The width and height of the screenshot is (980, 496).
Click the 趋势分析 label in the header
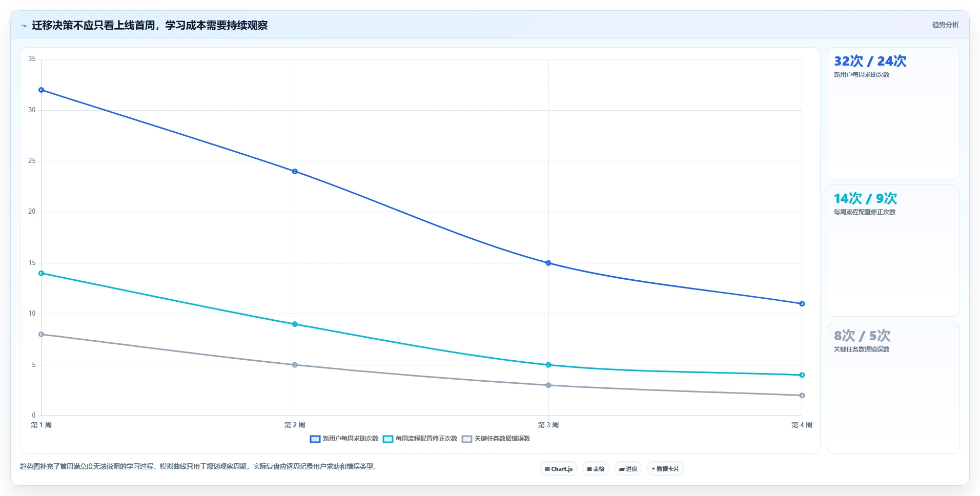tap(945, 25)
